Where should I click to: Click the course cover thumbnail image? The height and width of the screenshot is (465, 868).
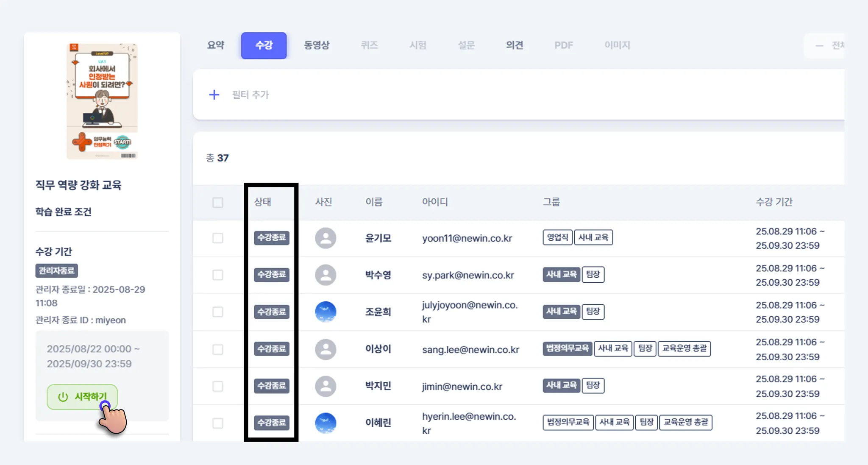[102, 101]
